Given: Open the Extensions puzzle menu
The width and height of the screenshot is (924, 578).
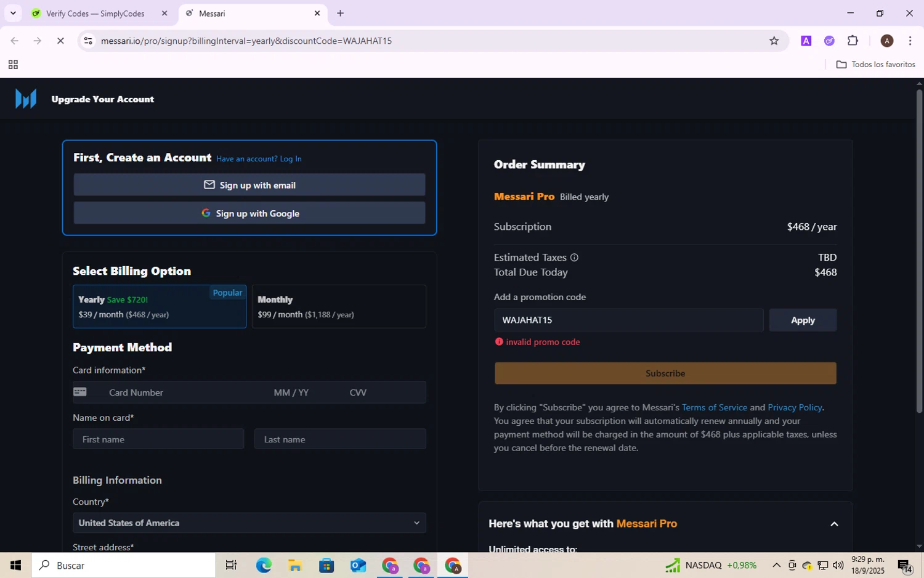Looking at the screenshot, I should (853, 41).
